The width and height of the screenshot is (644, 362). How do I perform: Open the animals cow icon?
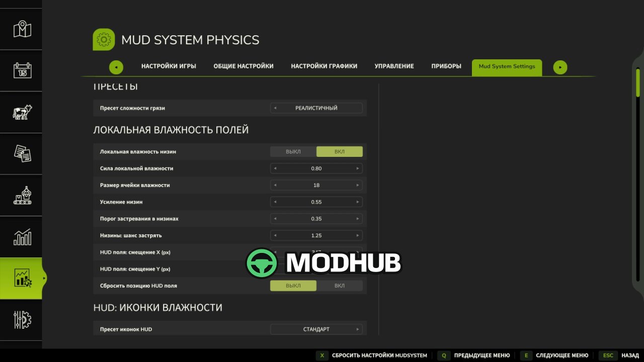22,112
